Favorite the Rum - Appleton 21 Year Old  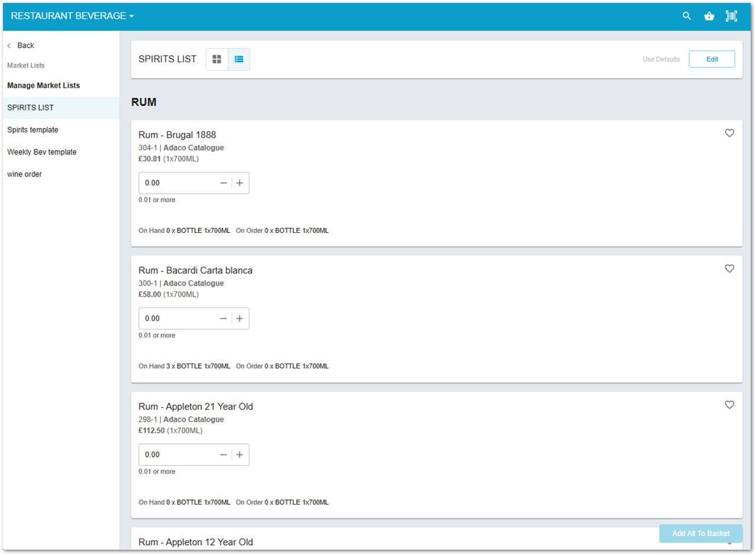click(729, 405)
